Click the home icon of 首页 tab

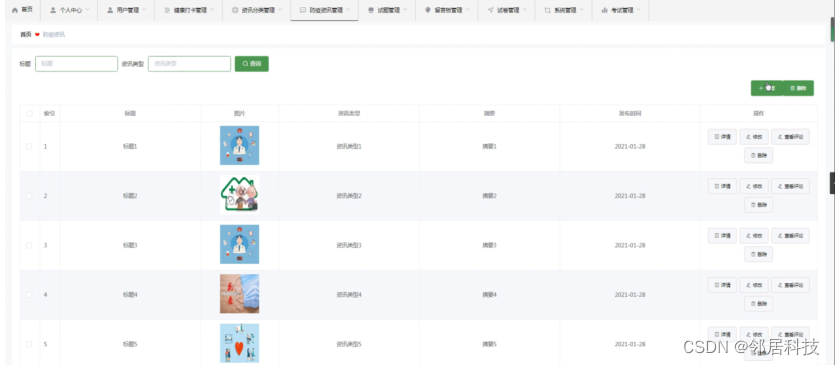14,10
